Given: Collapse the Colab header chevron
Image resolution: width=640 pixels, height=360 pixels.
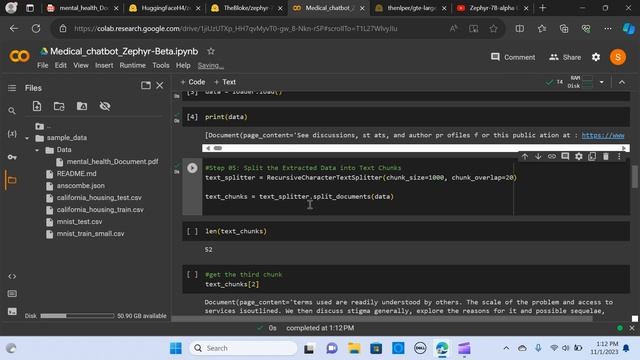Looking at the screenshot, I should [x=622, y=82].
